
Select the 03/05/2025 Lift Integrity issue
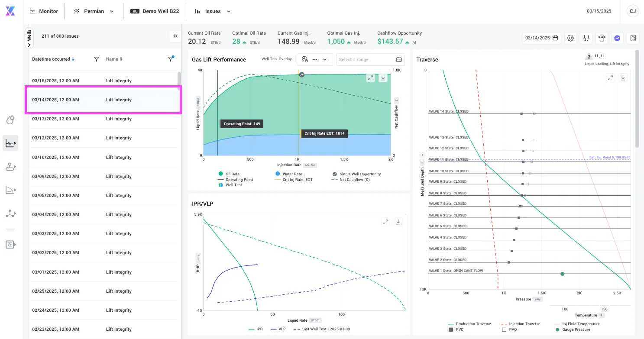tap(103, 195)
